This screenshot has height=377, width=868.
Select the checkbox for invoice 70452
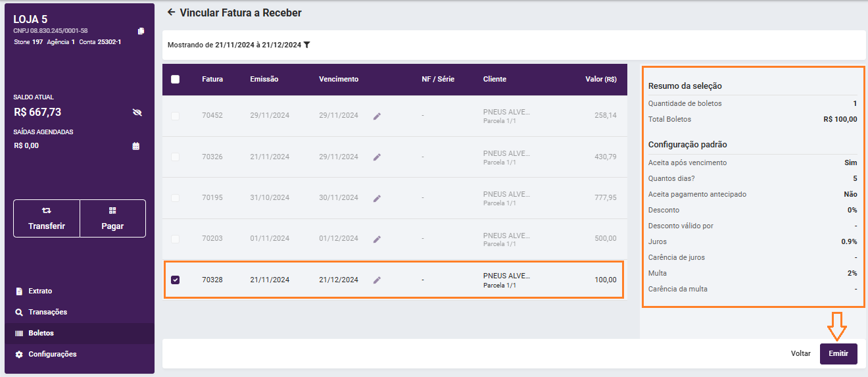[176, 116]
